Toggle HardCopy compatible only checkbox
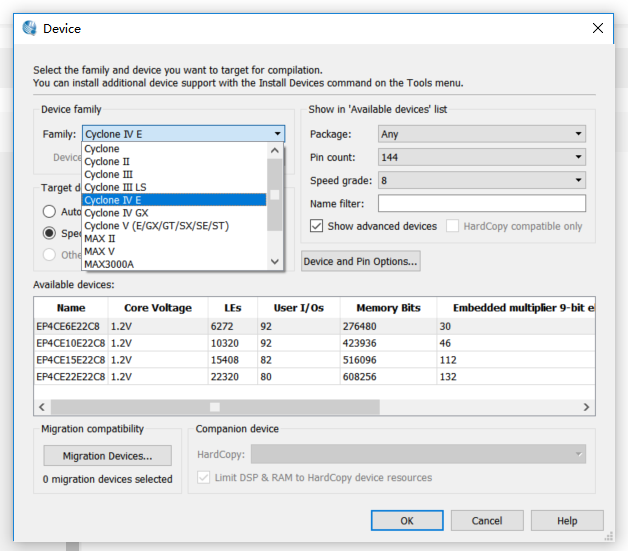628x551 pixels. pos(453,226)
